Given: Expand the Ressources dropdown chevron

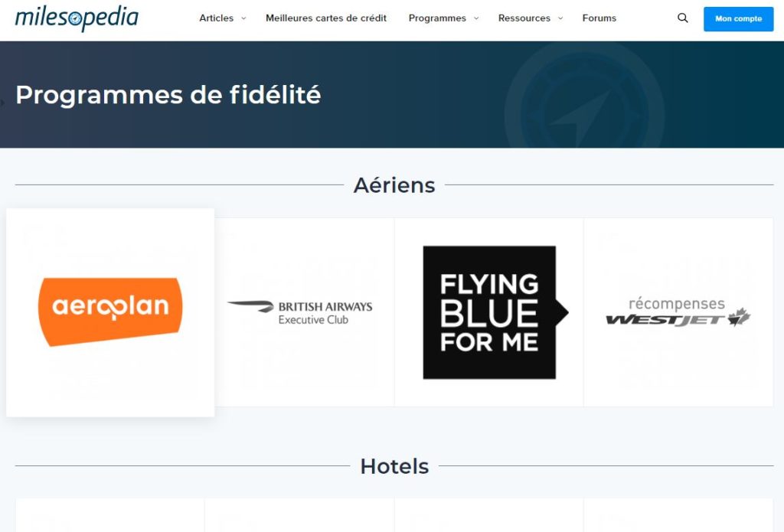Looking at the screenshot, I should [560, 18].
